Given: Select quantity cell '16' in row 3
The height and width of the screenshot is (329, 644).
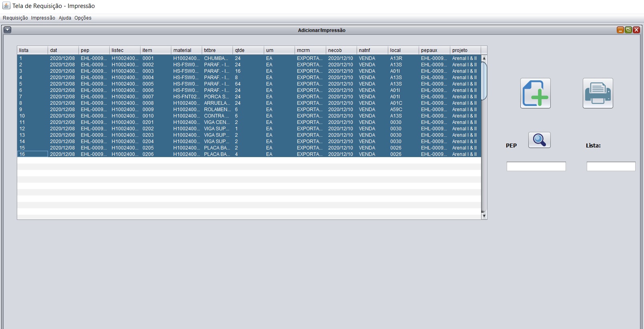Looking at the screenshot, I should pos(249,71).
